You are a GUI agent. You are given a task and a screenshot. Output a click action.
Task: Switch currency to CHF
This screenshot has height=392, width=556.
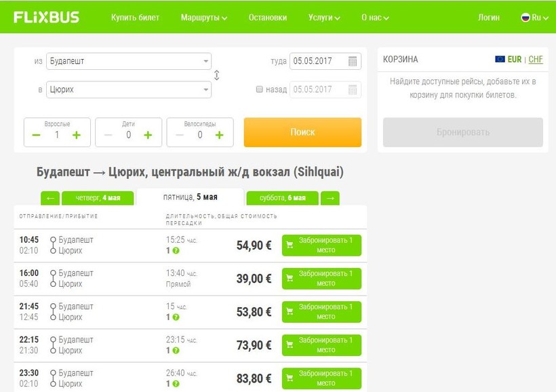536,60
